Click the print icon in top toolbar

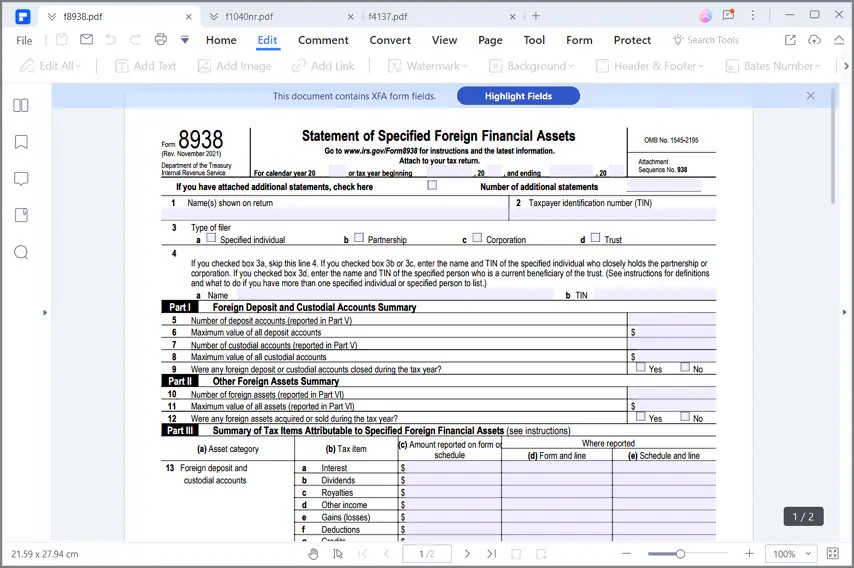pos(160,40)
